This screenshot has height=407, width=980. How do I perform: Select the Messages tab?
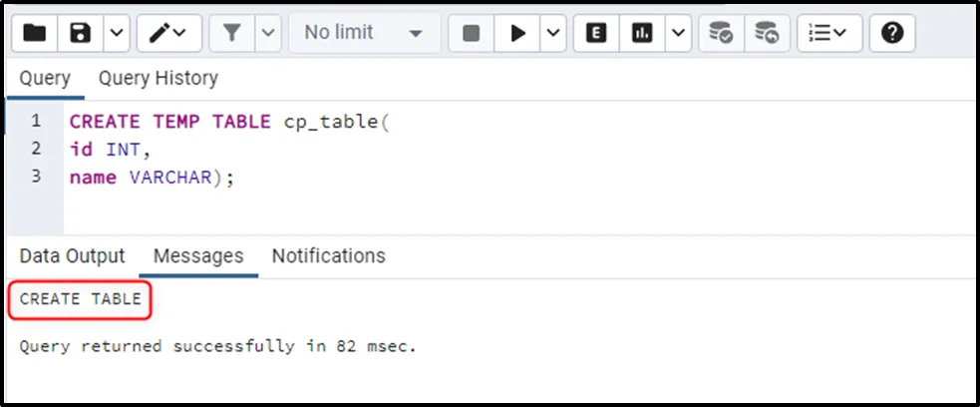pyautogui.click(x=198, y=256)
